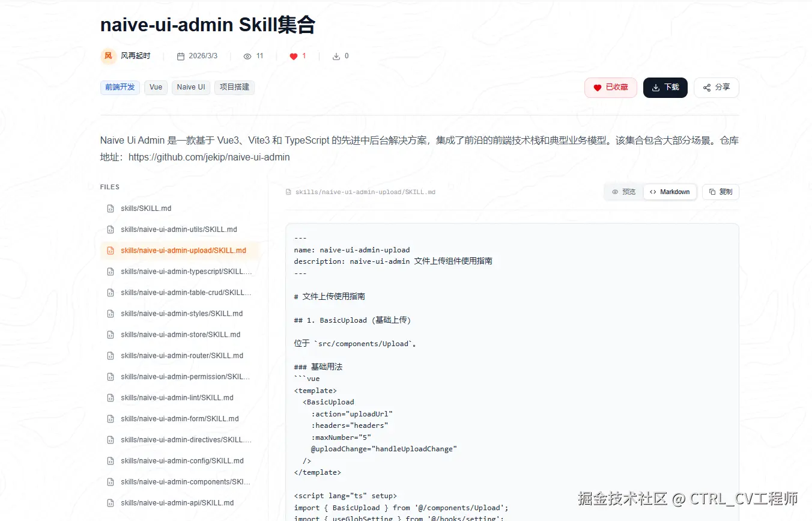Click the file icon for naive-ui-admin-lint

coord(111,398)
